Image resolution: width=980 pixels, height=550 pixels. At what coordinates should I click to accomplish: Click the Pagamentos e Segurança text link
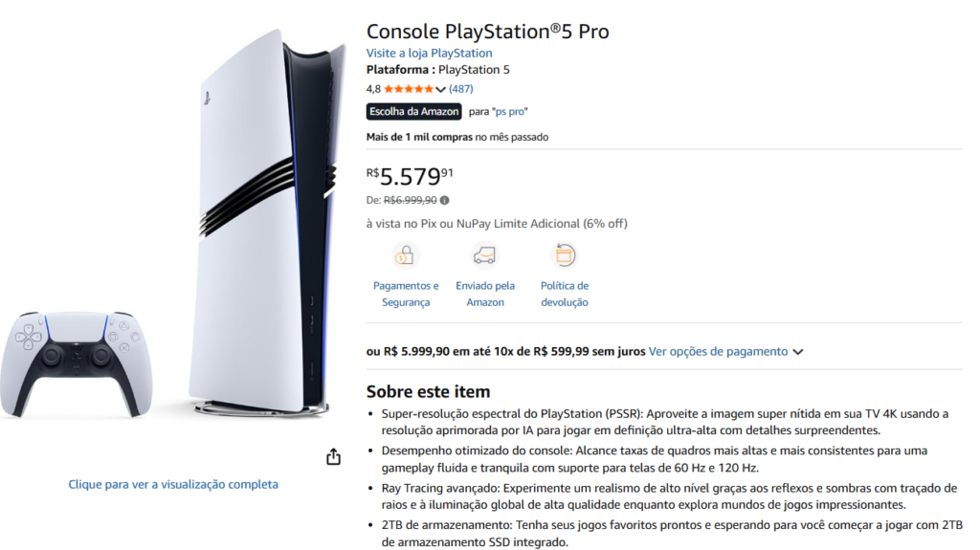click(x=406, y=294)
